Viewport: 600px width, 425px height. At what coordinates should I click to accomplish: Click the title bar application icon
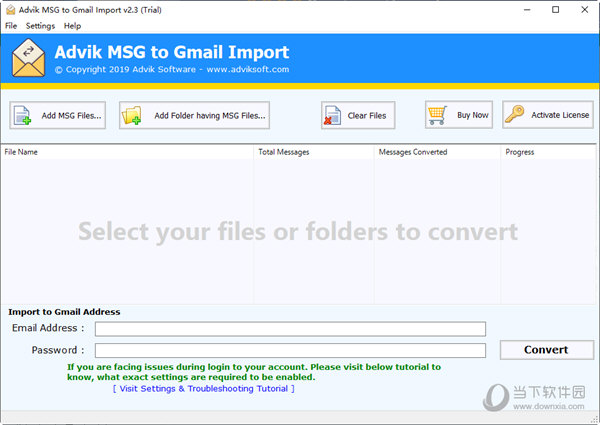tap(11, 10)
